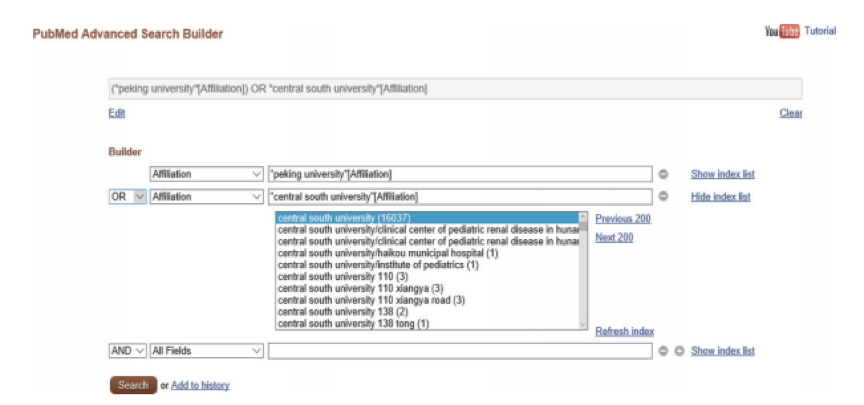Click the "central south university" term input
Screen dimensions: 864x405
pos(460,197)
